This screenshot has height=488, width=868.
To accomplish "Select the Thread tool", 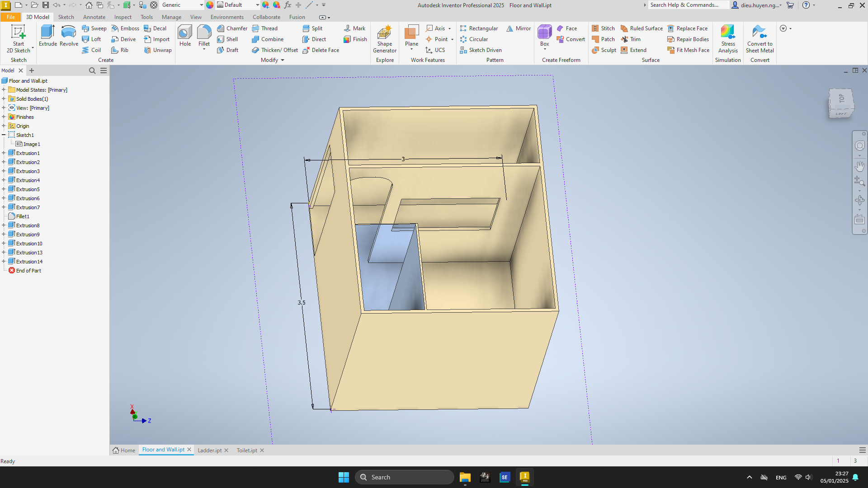I will [x=265, y=28].
